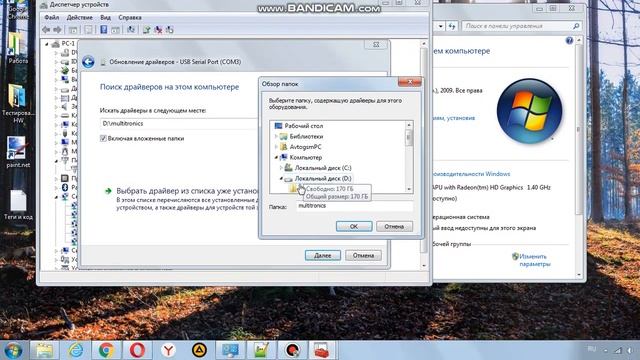Launch Yandex browser from the taskbar
Screen dimensions: 640x360
click(168, 350)
